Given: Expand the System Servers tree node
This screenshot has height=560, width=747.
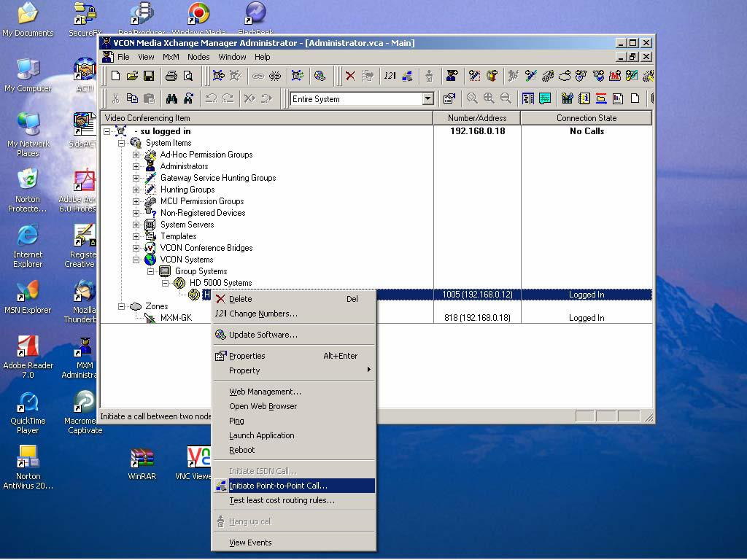Looking at the screenshot, I should pyautogui.click(x=136, y=225).
